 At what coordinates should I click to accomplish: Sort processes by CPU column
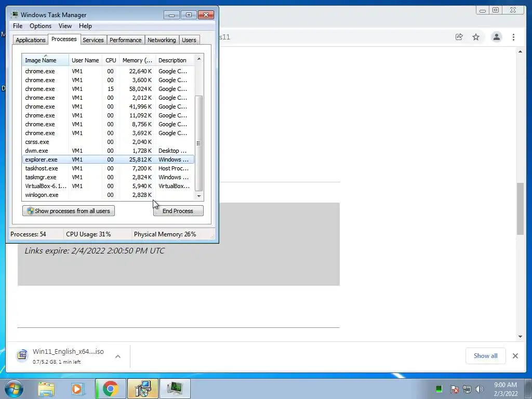pyautogui.click(x=111, y=60)
